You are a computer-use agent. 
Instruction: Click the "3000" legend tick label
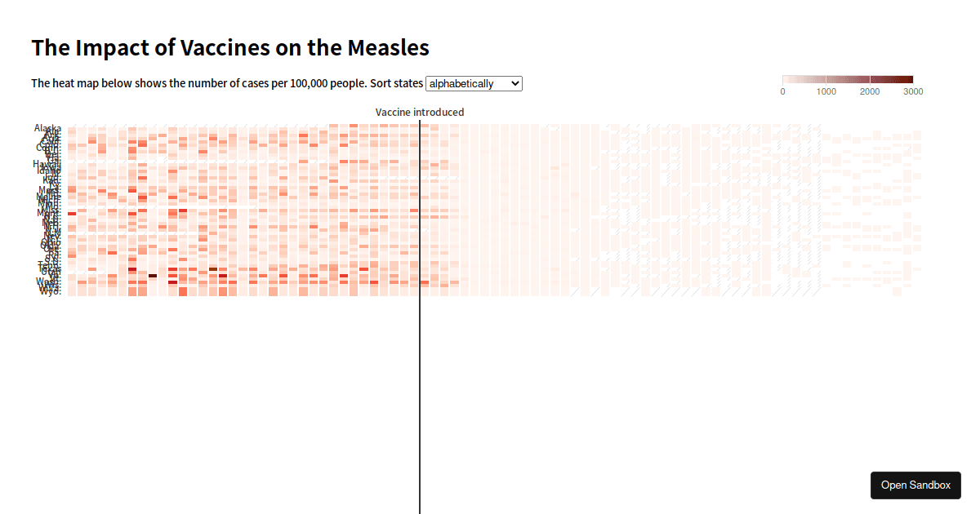[x=912, y=91]
